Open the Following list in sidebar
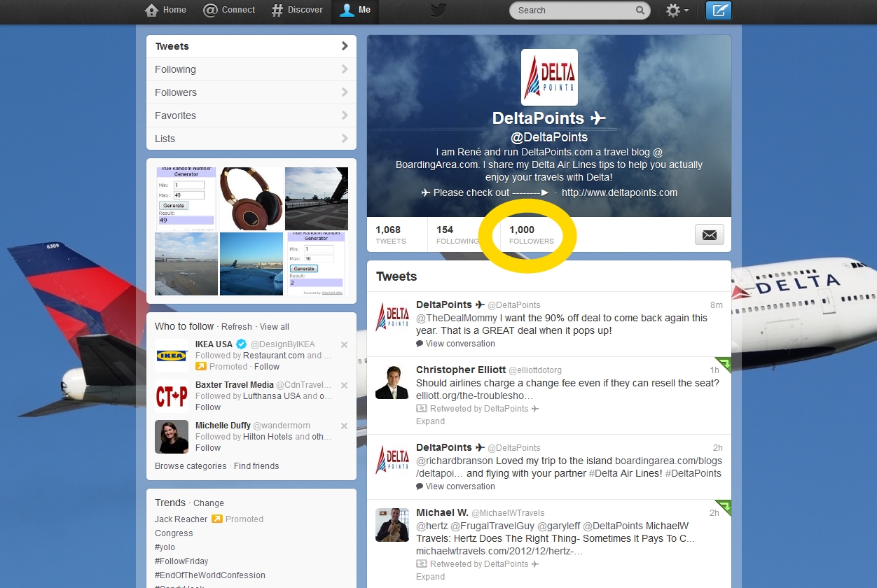Screen dimensions: 877x588 [x=251, y=69]
